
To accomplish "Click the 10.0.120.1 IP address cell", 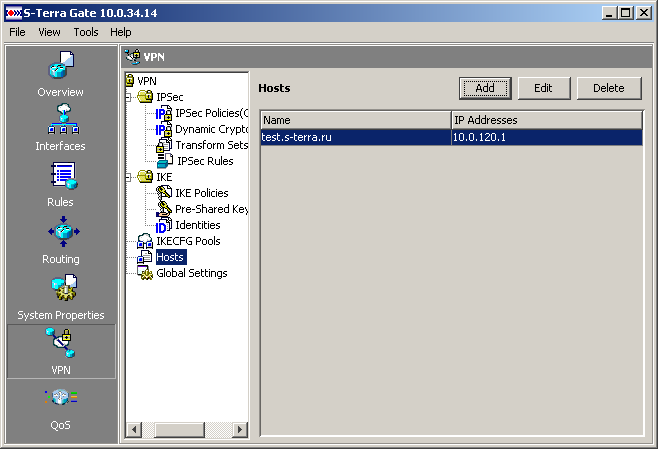I will coord(547,137).
